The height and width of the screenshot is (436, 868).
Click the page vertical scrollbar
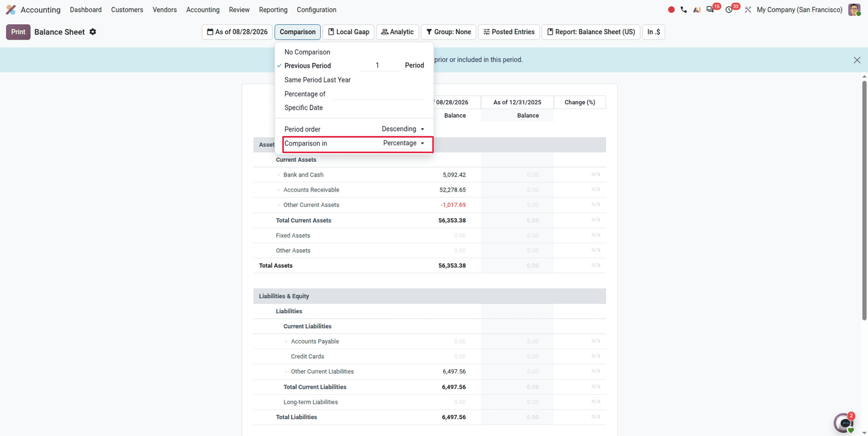click(x=864, y=201)
